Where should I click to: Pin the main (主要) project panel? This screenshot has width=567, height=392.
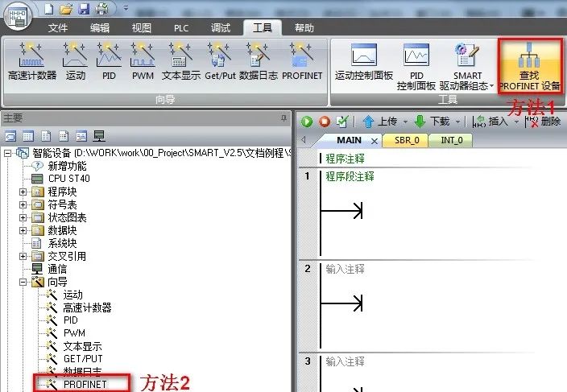283,118
